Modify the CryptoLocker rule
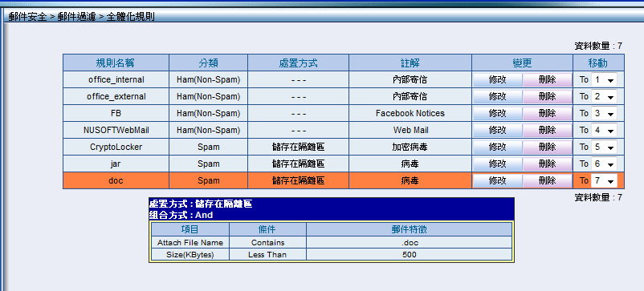 pyautogui.click(x=497, y=147)
